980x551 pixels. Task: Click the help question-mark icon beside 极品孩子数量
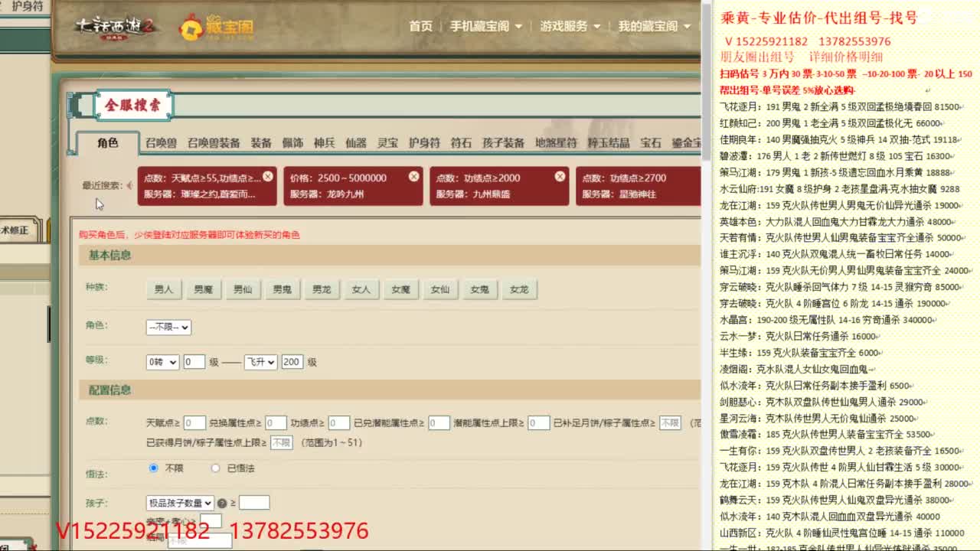coord(222,504)
